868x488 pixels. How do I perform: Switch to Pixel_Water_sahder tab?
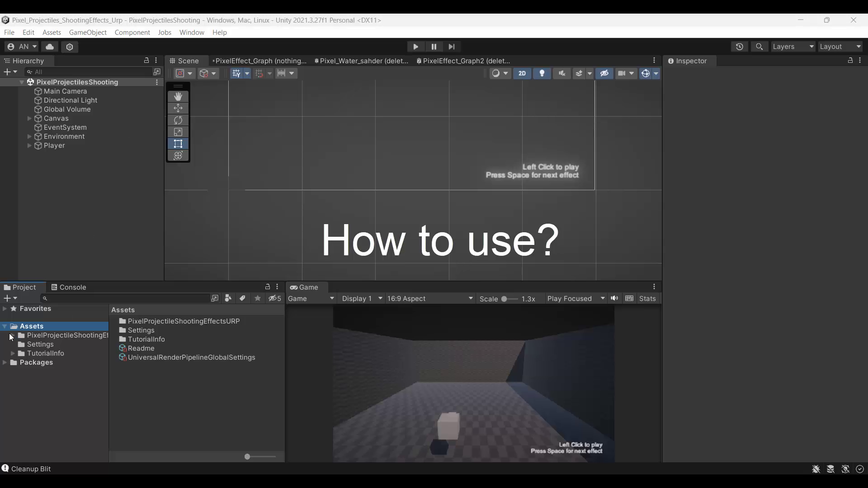[x=361, y=61]
